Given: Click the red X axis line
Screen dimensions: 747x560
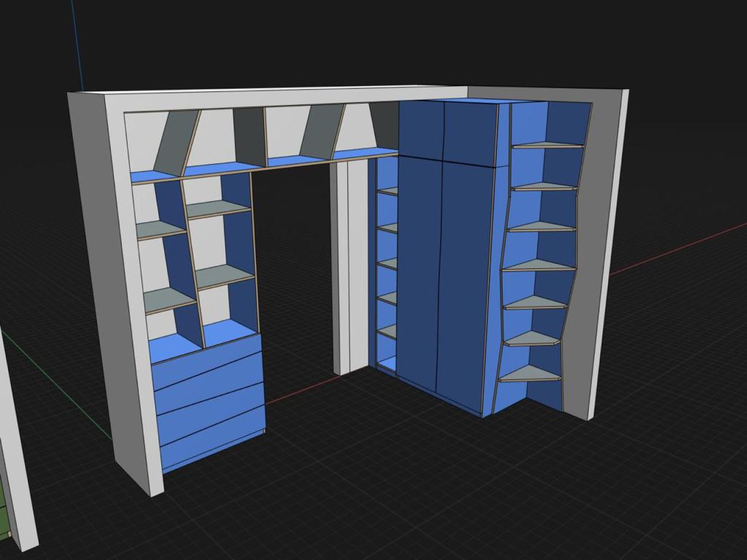Looking at the screenshot, I should [676, 248].
